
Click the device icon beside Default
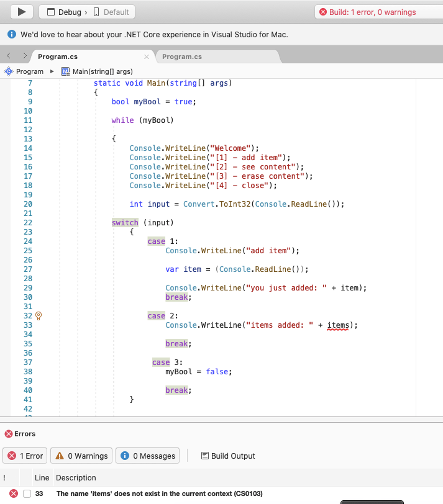(x=96, y=12)
